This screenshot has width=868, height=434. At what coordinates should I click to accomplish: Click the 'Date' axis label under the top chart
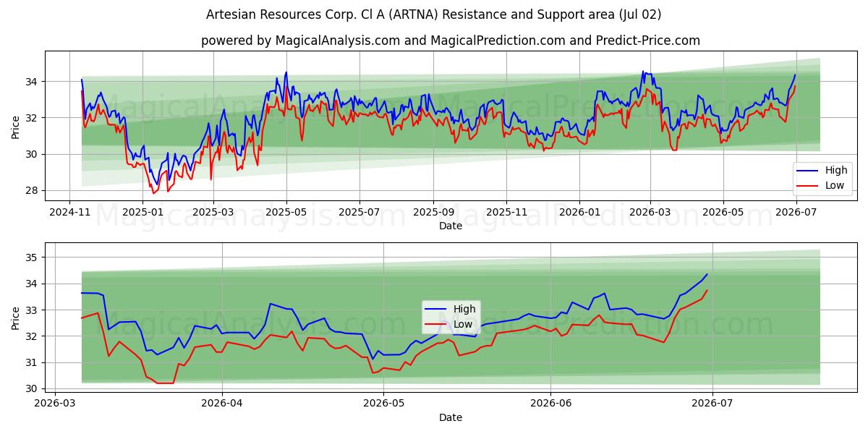click(x=451, y=226)
